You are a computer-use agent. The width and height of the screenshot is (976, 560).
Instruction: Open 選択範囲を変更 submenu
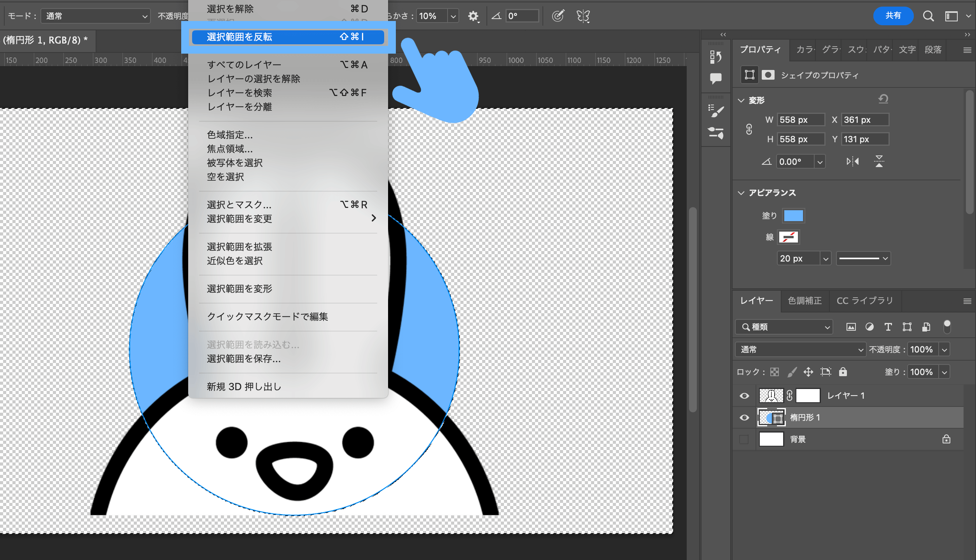(x=288, y=219)
